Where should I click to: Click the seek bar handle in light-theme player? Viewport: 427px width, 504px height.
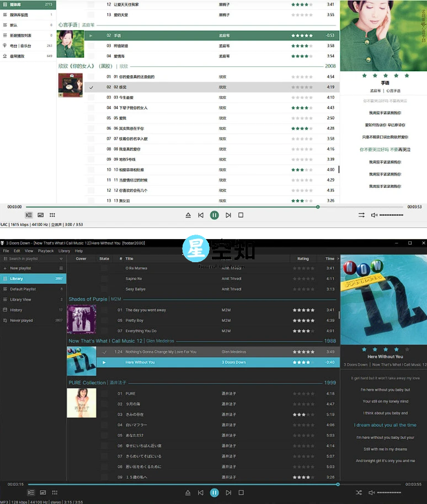point(318,207)
